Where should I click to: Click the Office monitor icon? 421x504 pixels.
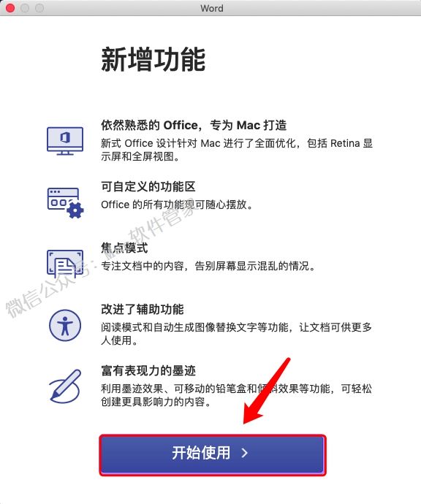tap(65, 141)
